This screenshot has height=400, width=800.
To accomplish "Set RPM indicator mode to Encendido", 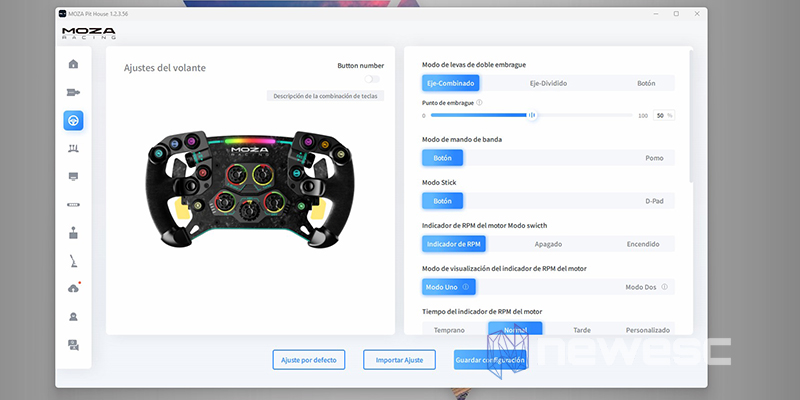I will tap(643, 244).
